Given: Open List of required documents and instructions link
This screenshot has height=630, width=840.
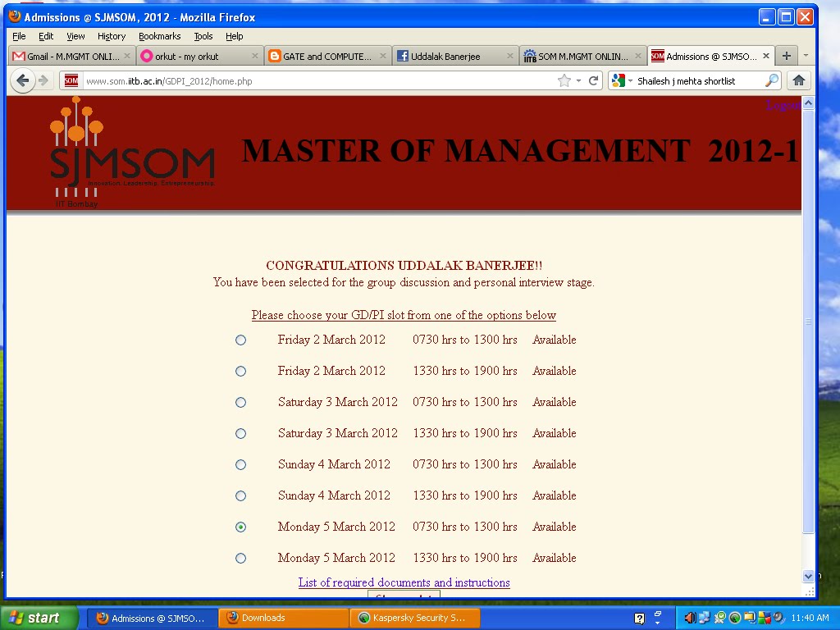Looking at the screenshot, I should [404, 582].
